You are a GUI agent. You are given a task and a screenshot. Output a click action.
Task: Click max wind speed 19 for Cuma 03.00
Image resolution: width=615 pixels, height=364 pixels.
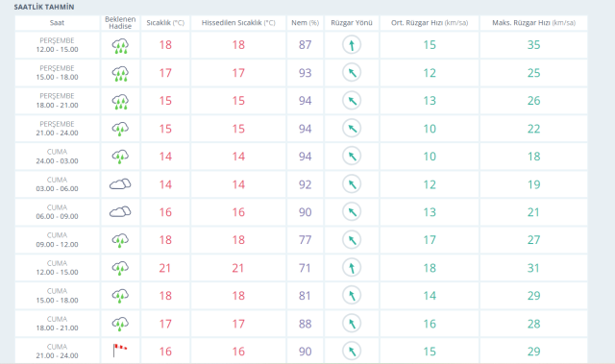534,184
